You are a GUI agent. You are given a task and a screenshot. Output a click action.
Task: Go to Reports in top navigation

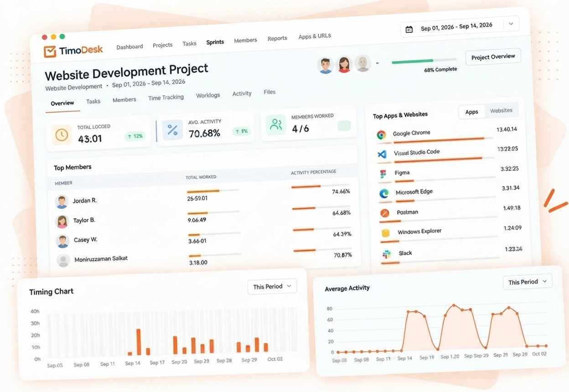277,38
